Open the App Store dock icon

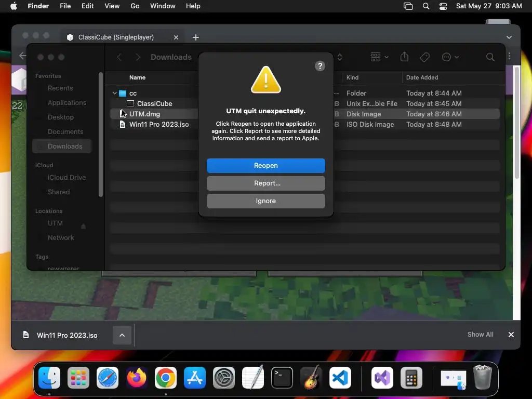point(195,378)
